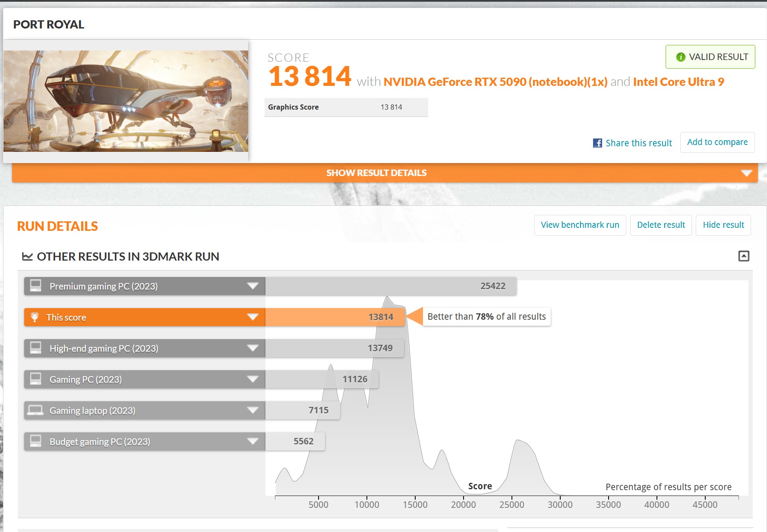Click the Facebook icon beside Share this result

(x=597, y=143)
